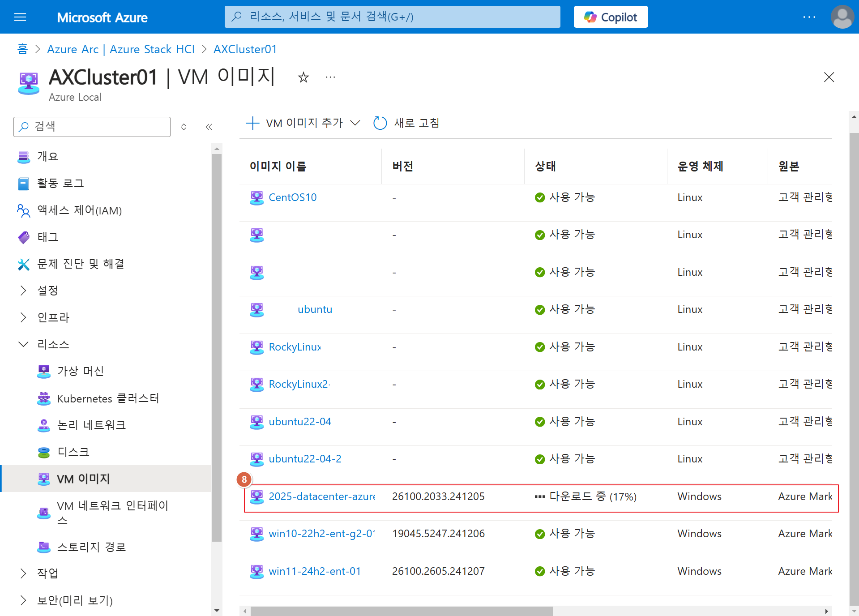
Task: Click the win11-24h2-ent-01 row image icon
Action: [x=257, y=571]
